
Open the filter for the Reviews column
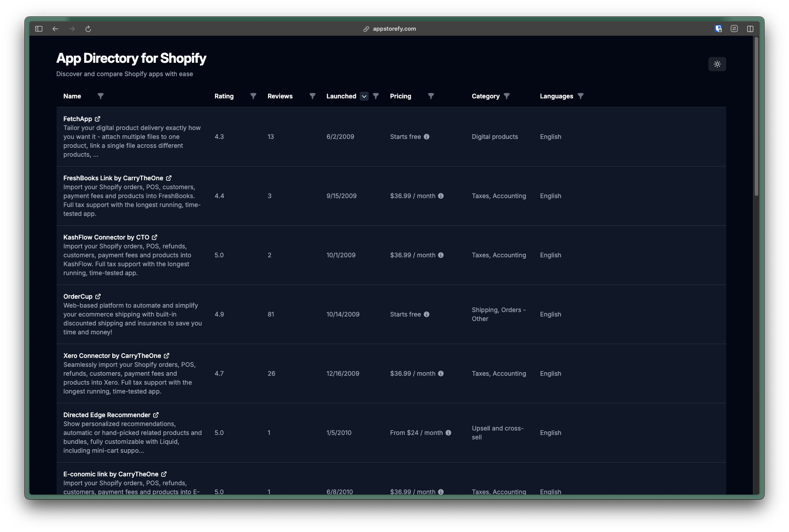click(313, 96)
